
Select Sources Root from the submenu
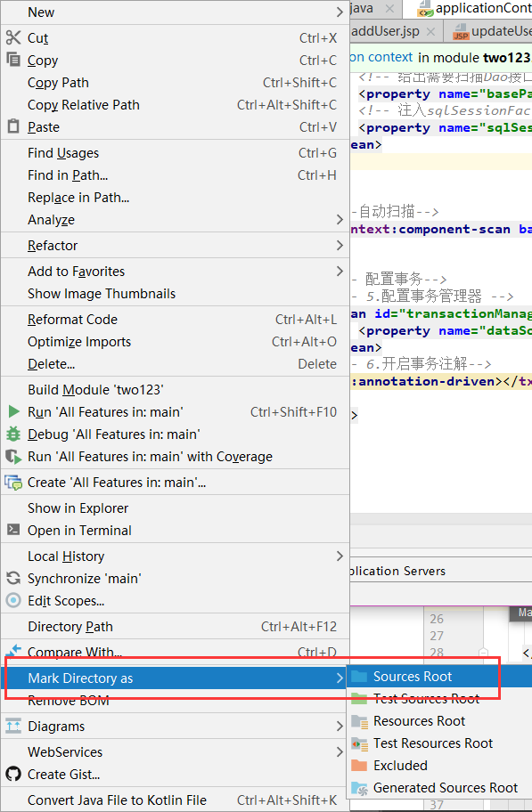439,677
